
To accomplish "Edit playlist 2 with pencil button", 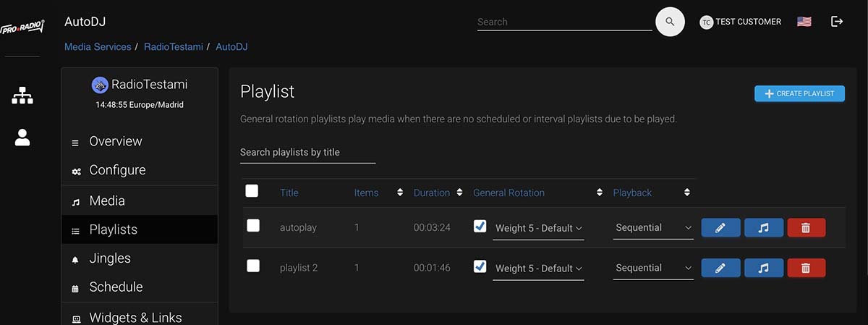I will point(720,268).
